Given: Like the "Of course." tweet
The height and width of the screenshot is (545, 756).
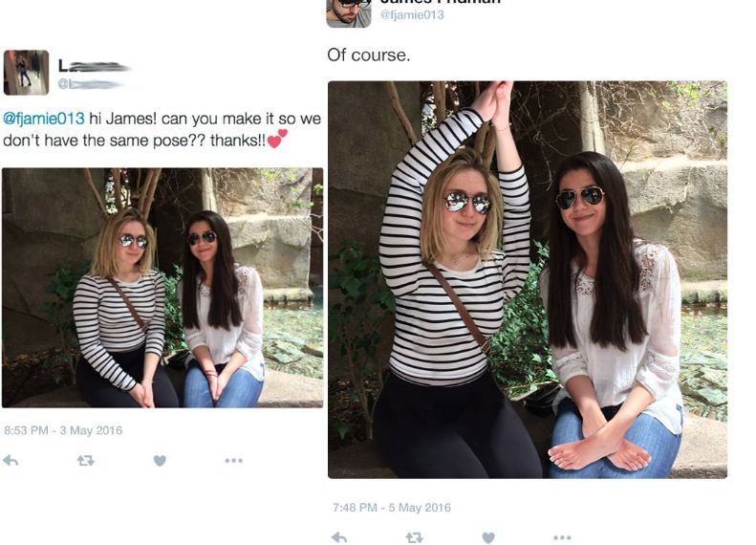Looking at the screenshot, I should (488, 537).
